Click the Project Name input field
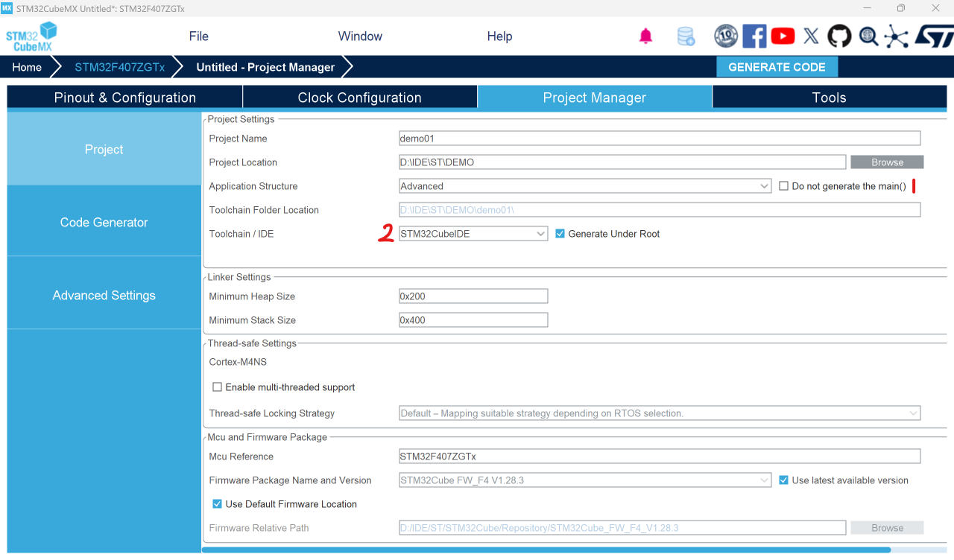The image size is (954, 560). click(x=660, y=139)
